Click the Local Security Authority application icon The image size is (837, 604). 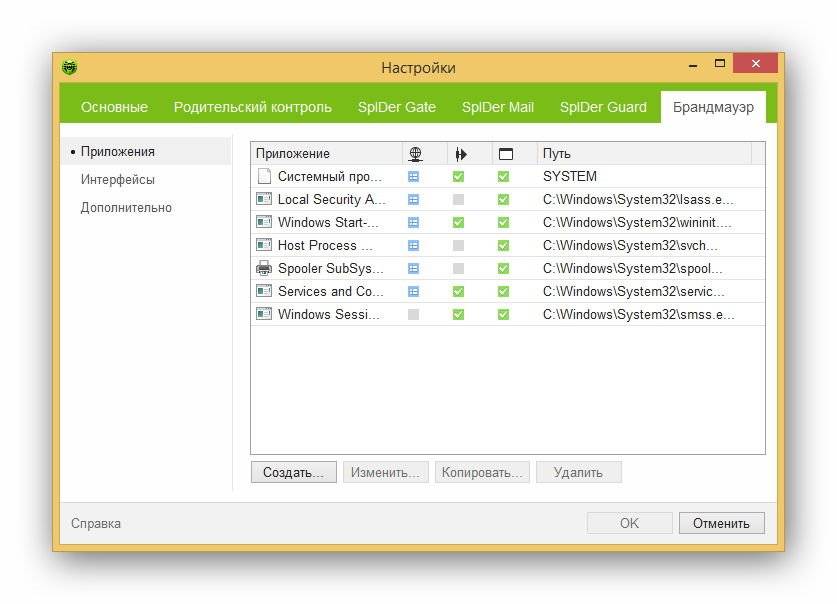pos(264,199)
